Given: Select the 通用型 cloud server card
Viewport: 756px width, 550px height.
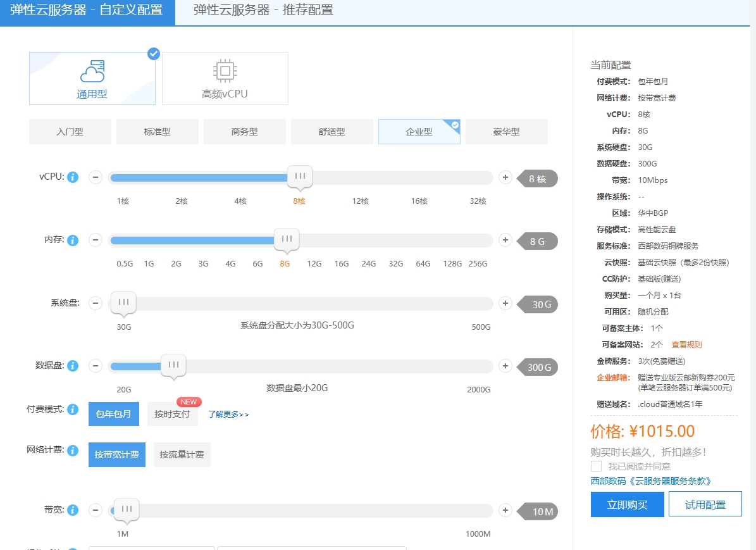Looking at the screenshot, I should click(x=92, y=78).
